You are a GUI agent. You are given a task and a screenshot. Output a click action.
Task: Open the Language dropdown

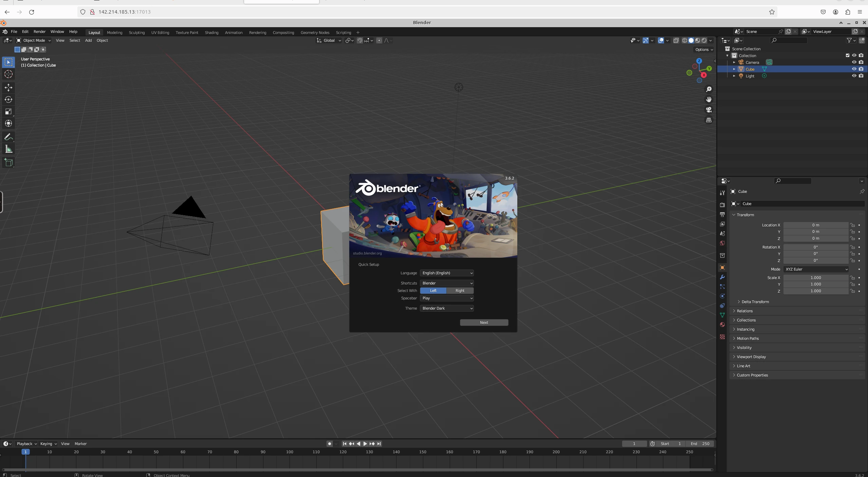coord(447,273)
